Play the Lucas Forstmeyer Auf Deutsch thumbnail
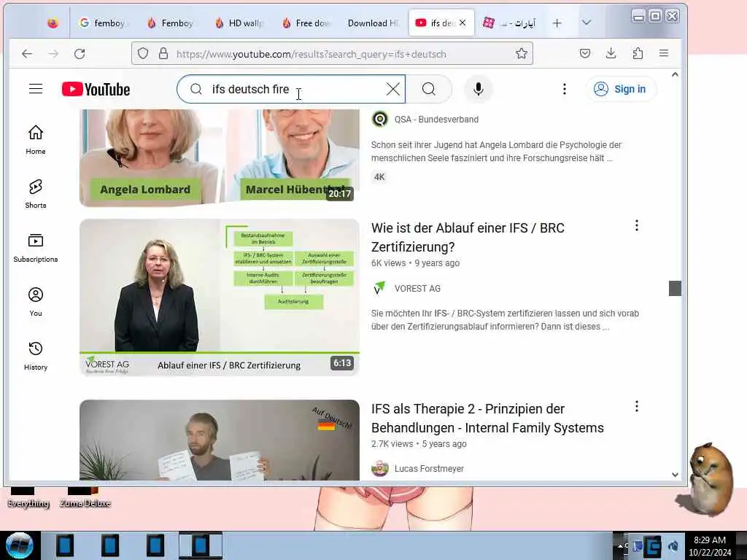This screenshot has height=560, width=747. point(220,440)
